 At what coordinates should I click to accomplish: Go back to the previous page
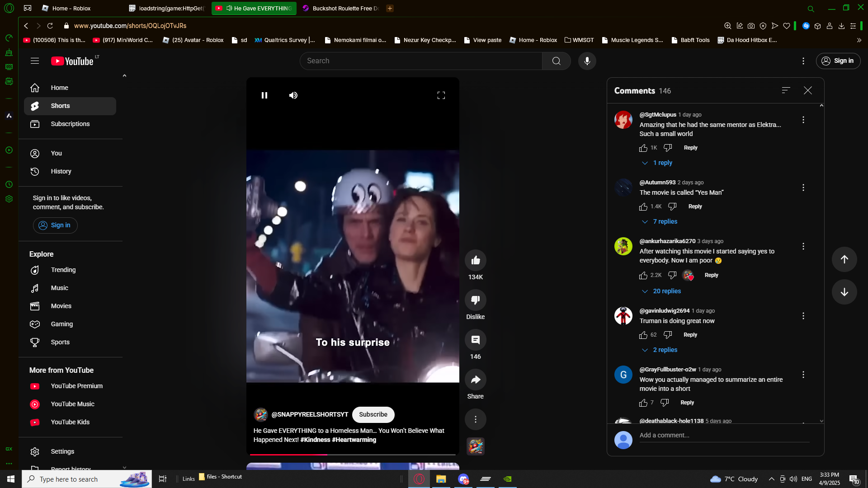tap(26, 26)
